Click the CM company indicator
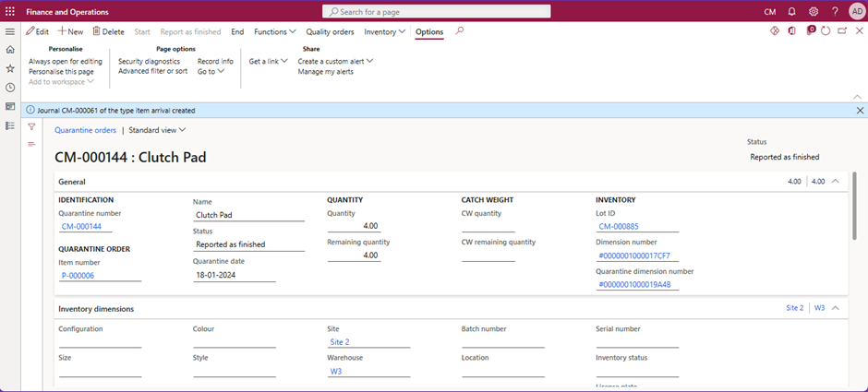The height and width of the screenshot is (392, 868). [770, 12]
